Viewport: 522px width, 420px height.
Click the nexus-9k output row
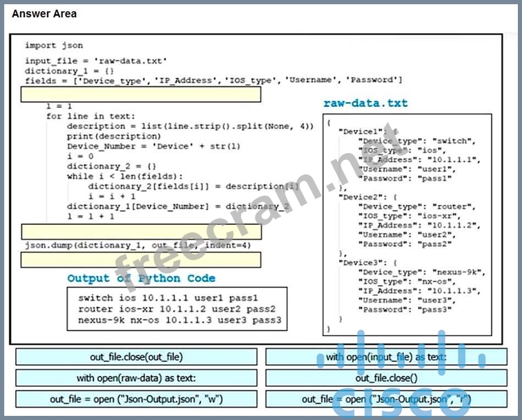pos(180,320)
